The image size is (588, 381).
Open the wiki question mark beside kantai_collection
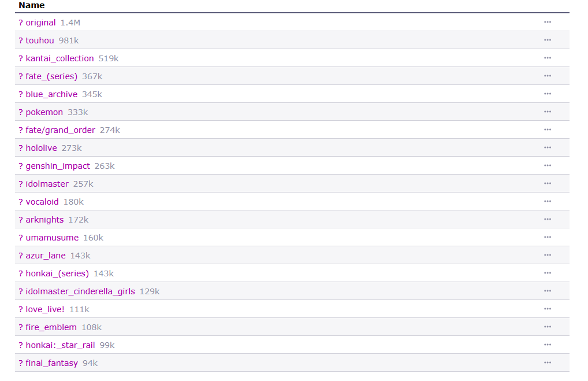pos(21,58)
